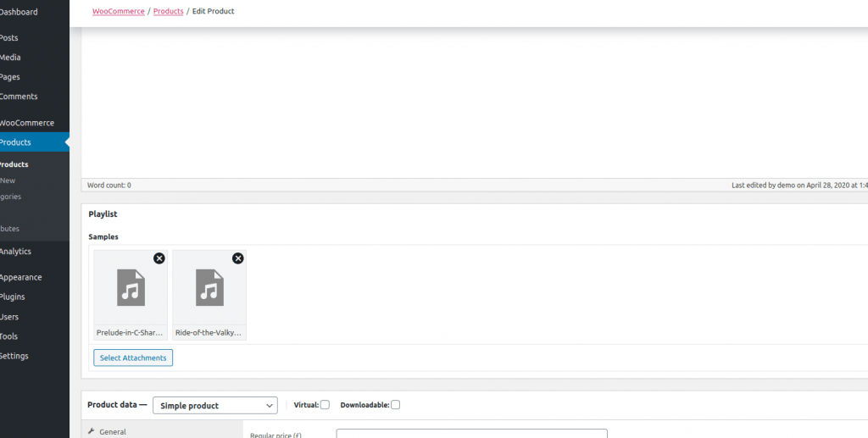Open the Simple product type dropdown
868x438 pixels.
tap(214, 406)
